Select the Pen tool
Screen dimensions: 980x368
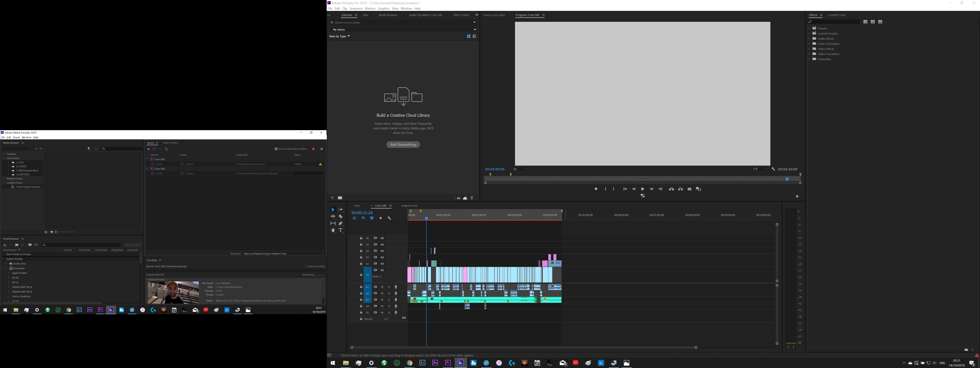coord(340,223)
